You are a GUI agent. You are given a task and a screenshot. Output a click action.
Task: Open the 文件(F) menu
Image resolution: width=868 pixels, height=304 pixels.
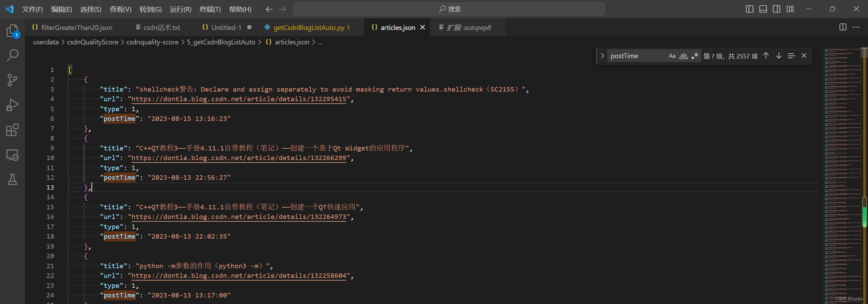pyautogui.click(x=32, y=9)
